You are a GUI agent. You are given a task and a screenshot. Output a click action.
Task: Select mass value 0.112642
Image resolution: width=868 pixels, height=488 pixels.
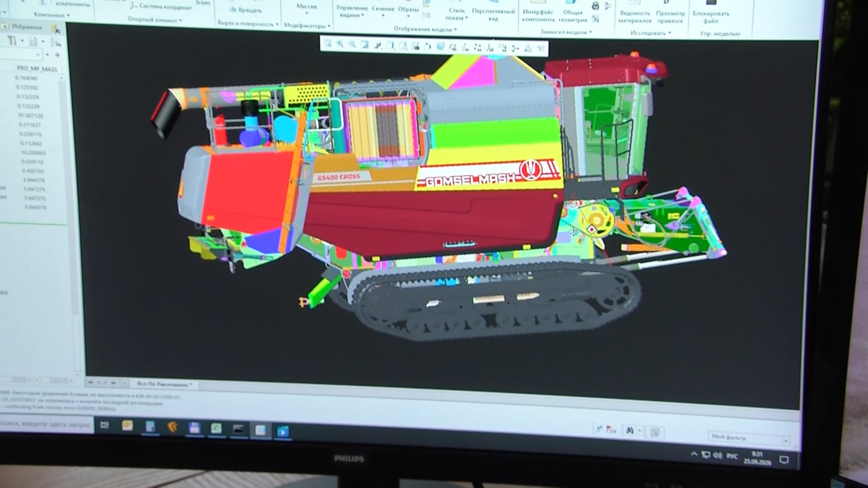31,143
